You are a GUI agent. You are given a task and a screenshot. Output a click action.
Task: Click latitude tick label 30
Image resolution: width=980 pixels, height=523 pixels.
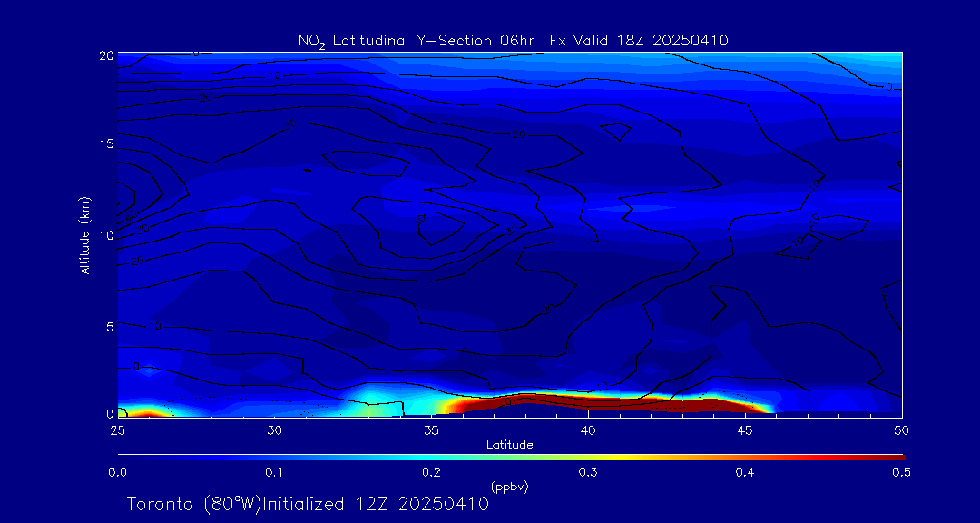coord(274,429)
